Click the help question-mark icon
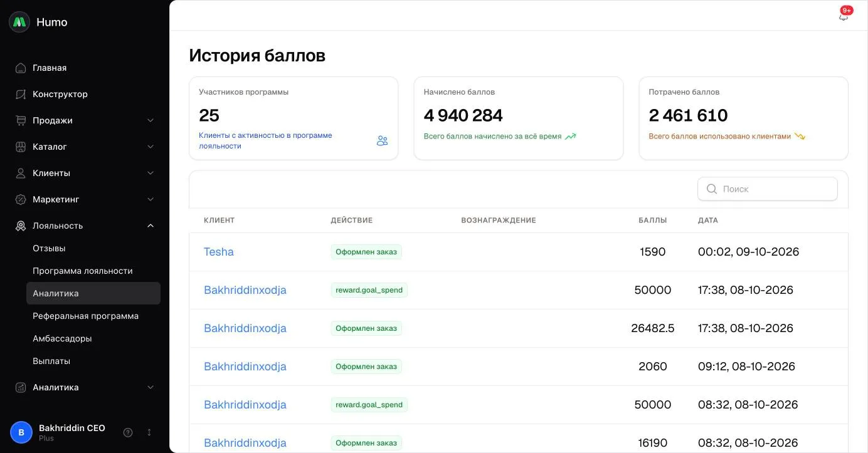868x453 pixels. (x=128, y=432)
